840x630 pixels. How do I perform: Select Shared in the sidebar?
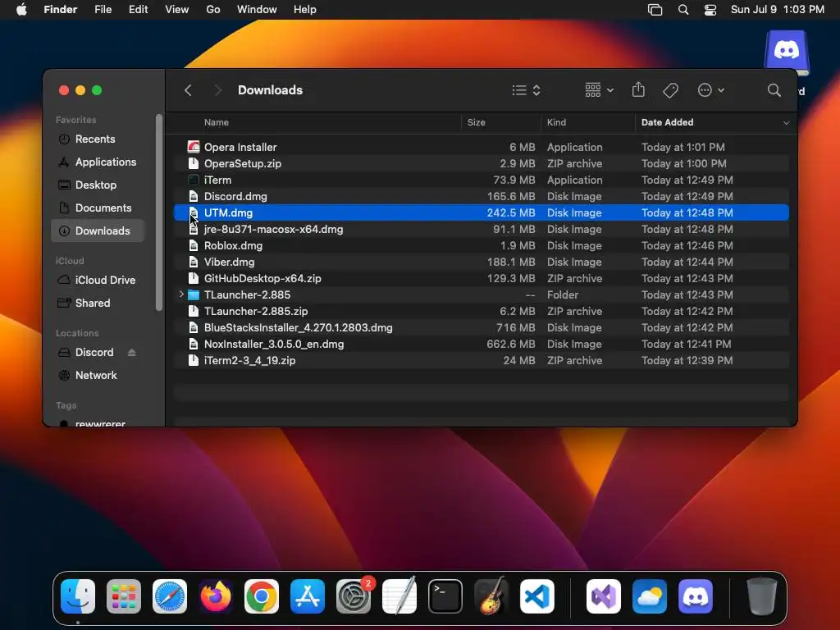click(x=98, y=304)
